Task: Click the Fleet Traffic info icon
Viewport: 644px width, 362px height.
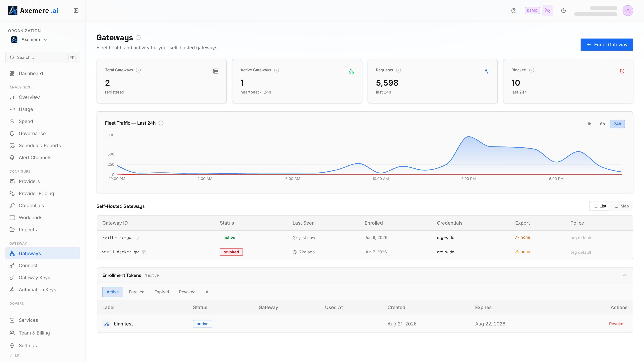Action: pyautogui.click(x=161, y=123)
